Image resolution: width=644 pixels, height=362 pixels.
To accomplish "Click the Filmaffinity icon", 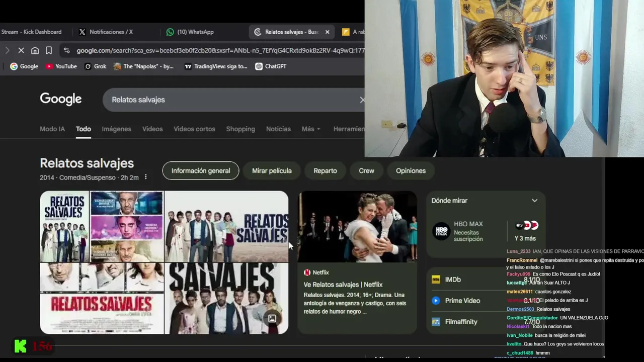I will [x=436, y=322].
